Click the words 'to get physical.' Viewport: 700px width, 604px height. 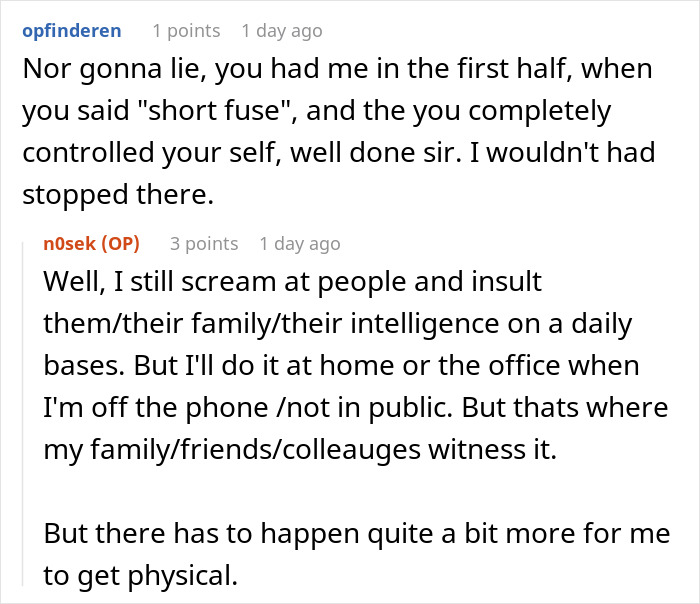(141, 576)
